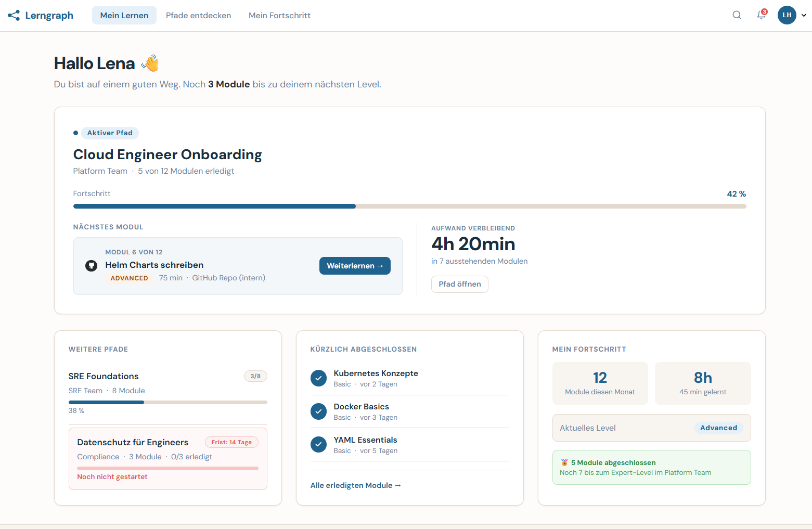
Task: Click MODUL 6 VON 12 label
Action: point(134,252)
